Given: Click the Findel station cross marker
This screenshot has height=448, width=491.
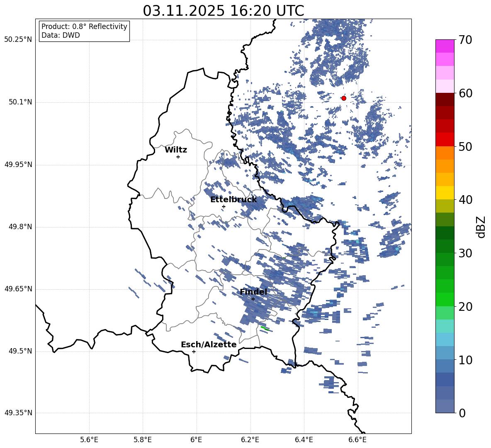Looking at the screenshot, I should pos(253,299).
